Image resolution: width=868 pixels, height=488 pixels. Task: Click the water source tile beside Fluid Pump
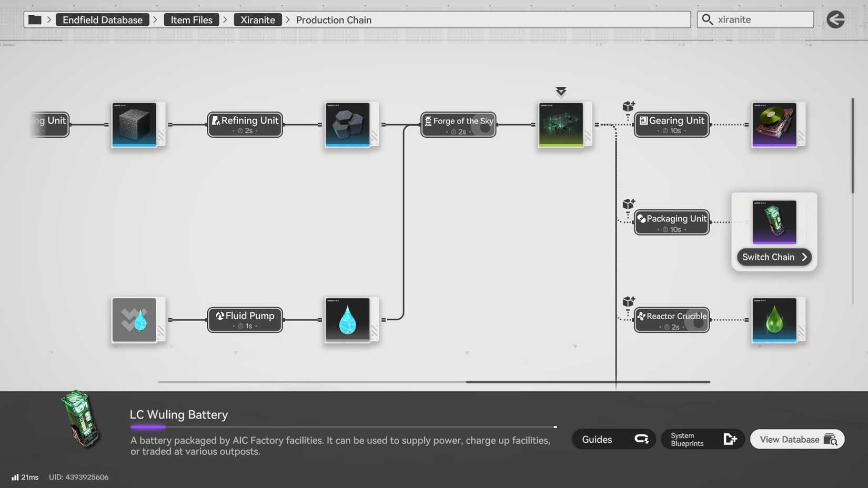click(134, 320)
